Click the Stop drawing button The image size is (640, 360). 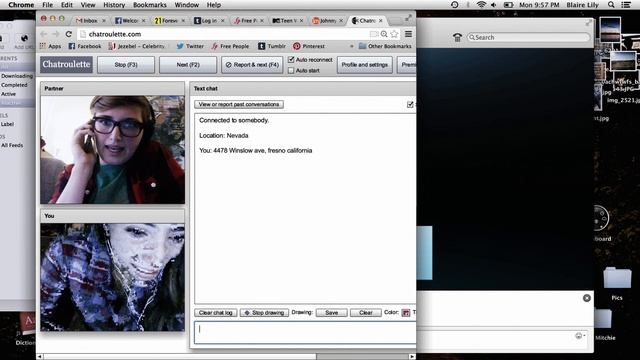point(264,313)
